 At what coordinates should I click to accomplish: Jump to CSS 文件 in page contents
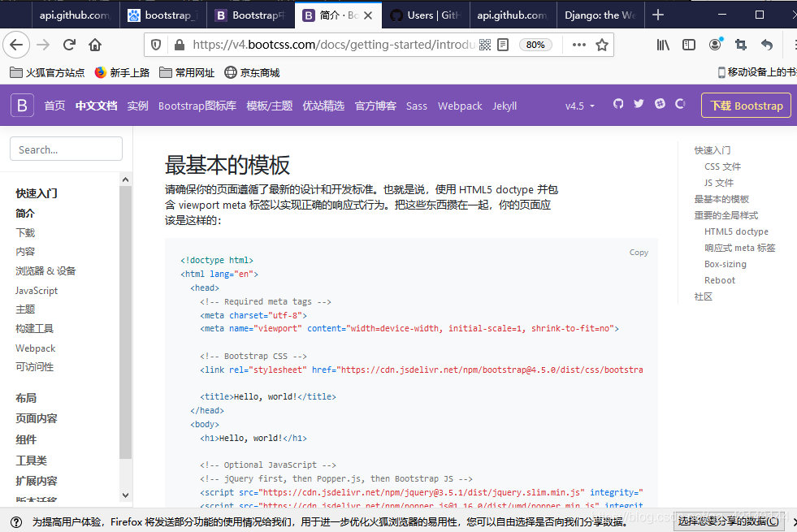point(722,167)
